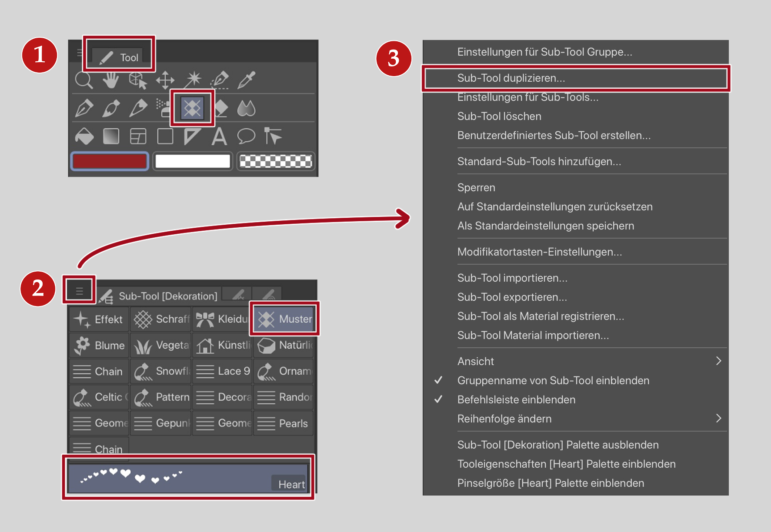This screenshot has height=532, width=771.
Task: Open the Kleidu sub-tool group
Action: tap(222, 319)
